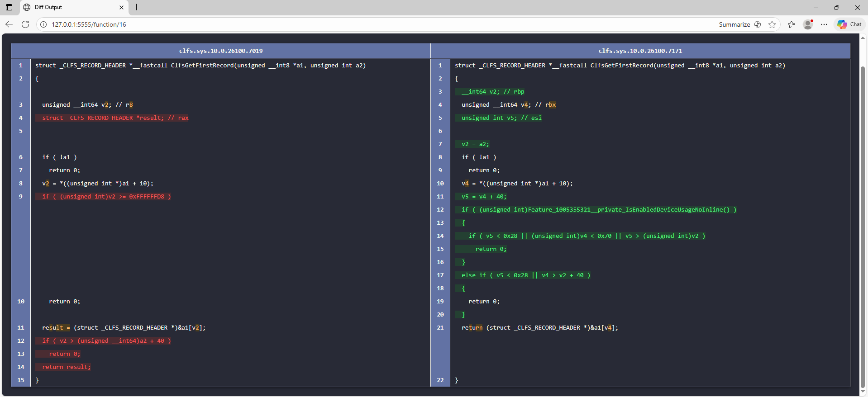Viewport: 868px width, 397px height.
Task: Open Settings and more ellipsis menu
Action: (x=824, y=24)
